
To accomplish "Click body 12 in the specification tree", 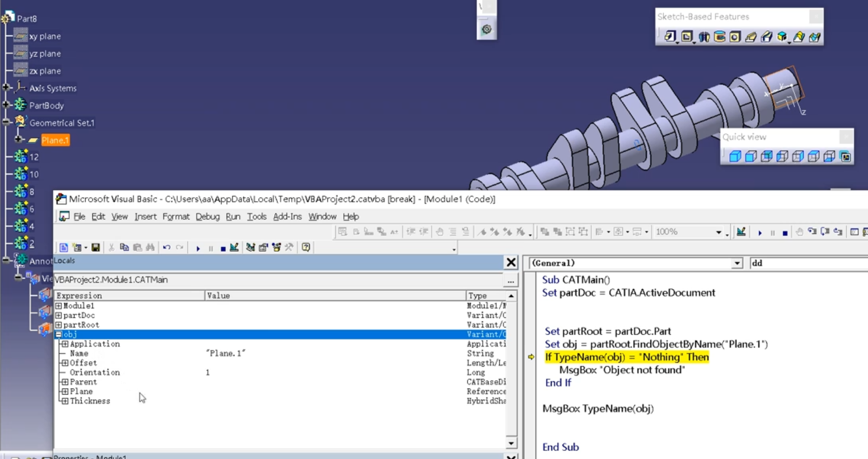I will click(34, 157).
